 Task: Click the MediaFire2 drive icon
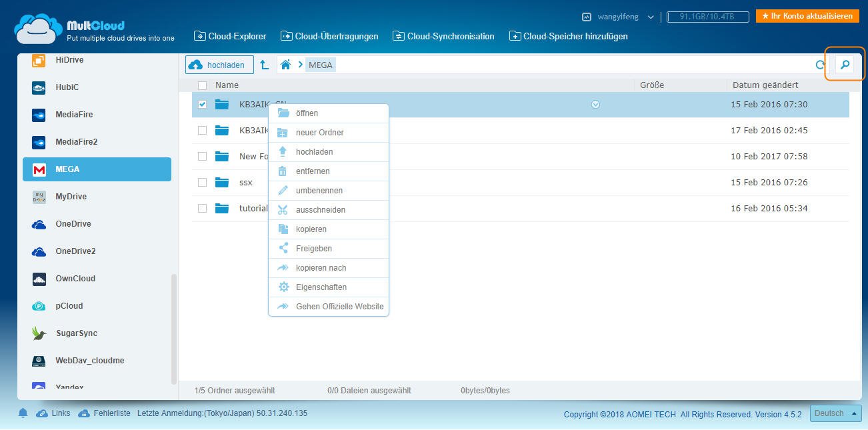click(39, 142)
